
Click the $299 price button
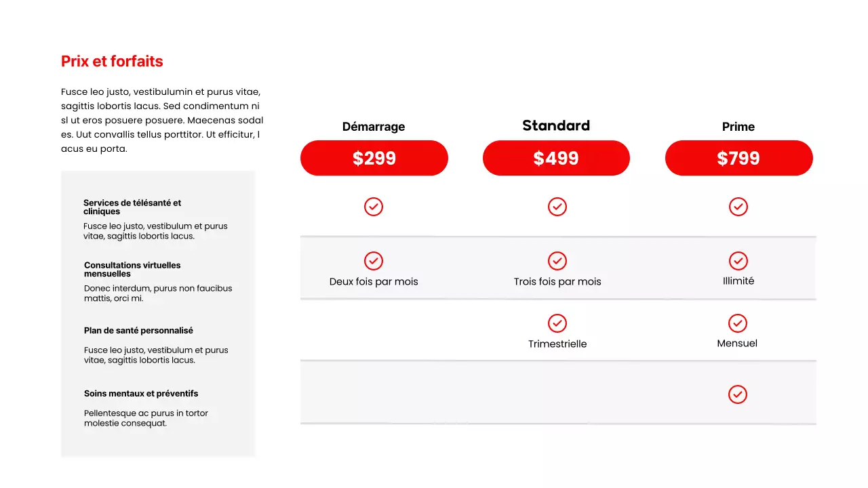(374, 158)
